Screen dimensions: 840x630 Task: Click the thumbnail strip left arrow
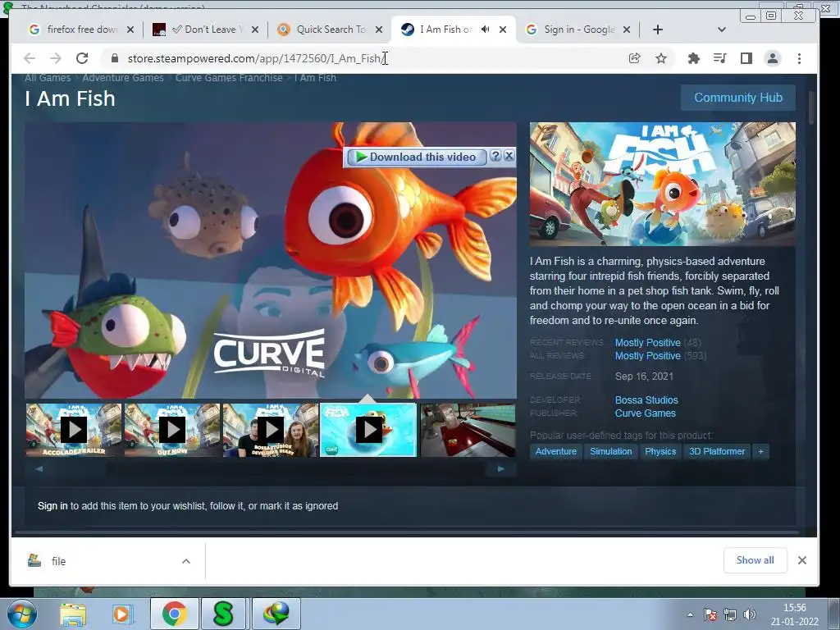coord(39,468)
